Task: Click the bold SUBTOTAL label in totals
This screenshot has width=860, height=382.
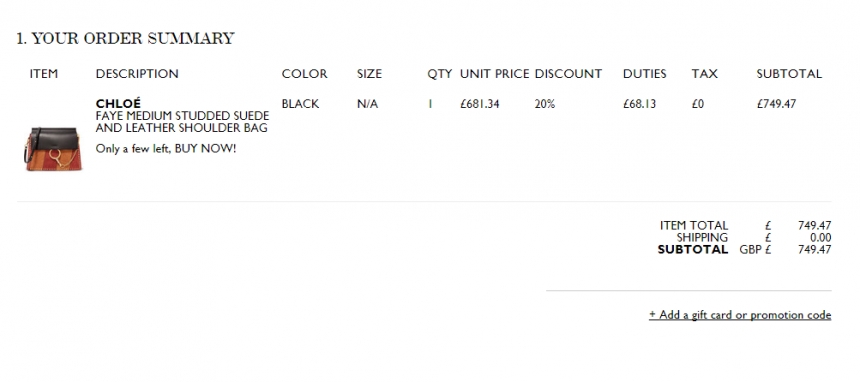Action: tap(693, 249)
